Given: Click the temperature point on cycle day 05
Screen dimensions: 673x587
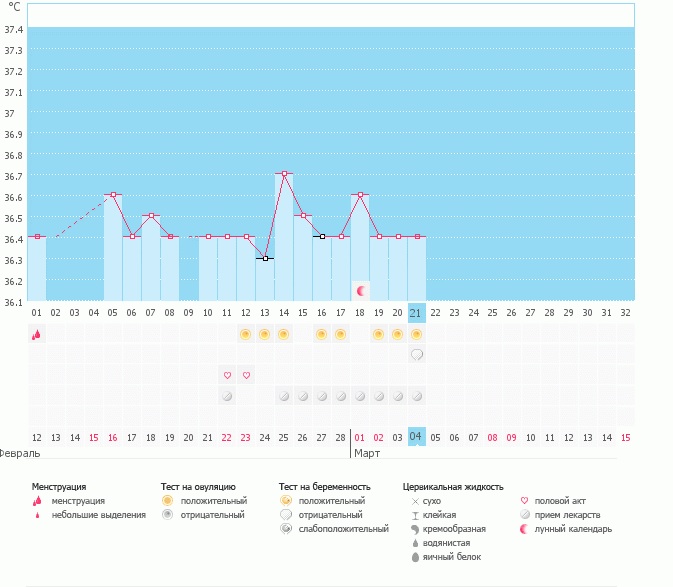Looking at the screenshot, I should tap(113, 195).
